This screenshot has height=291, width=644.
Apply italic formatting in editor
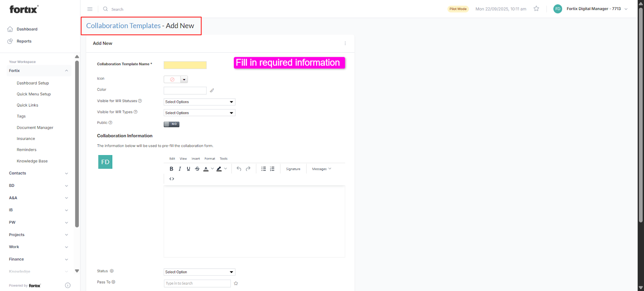pyautogui.click(x=180, y=169)
